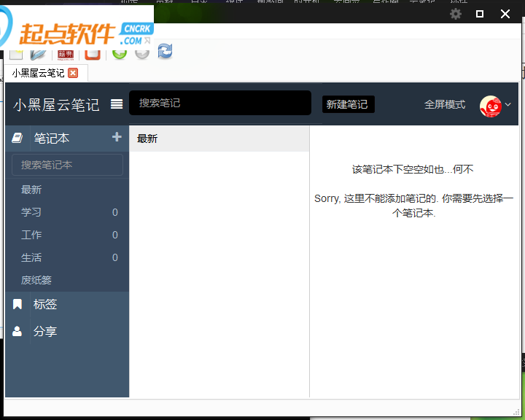Open the 废纸篓 trash notebook
This screenshot has height=420, width=525.
click(x=67, y=280)
